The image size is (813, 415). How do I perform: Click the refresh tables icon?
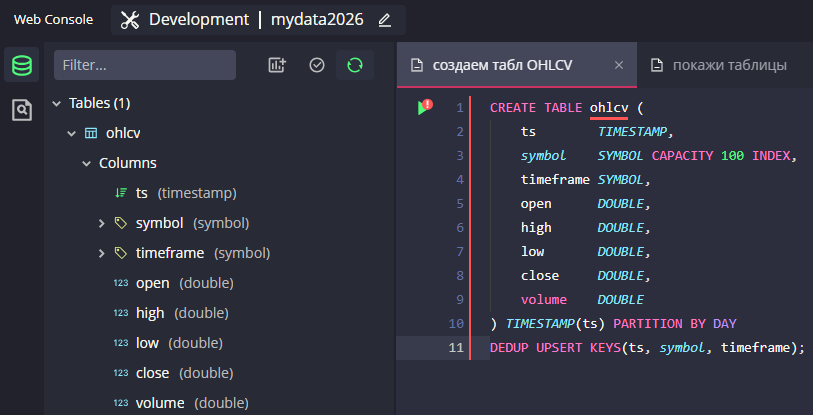coord(354,65)
